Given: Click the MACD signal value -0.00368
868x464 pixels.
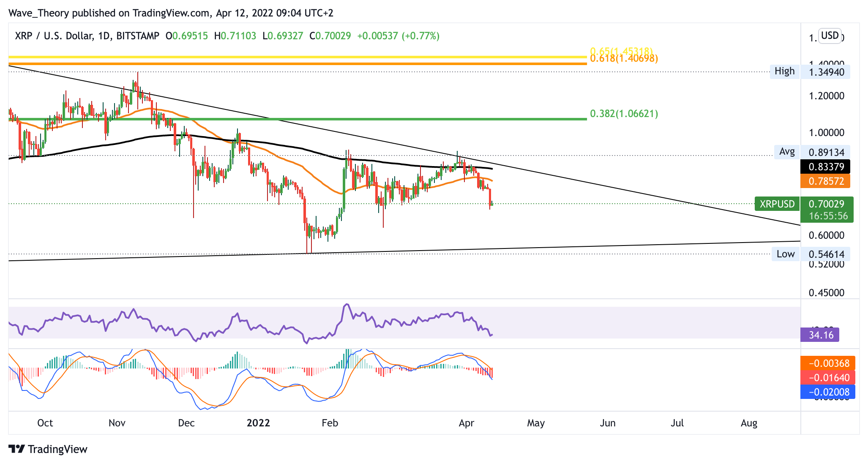Looking at the screenshot, I should point(828,363).
